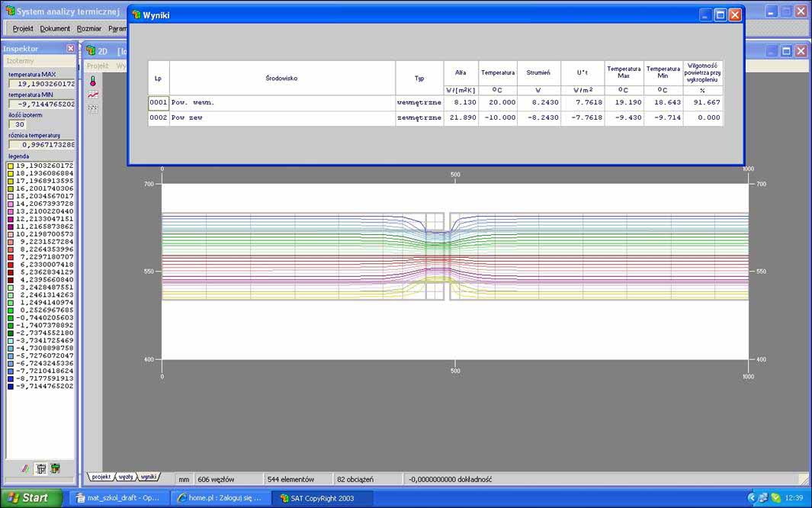The height and width of the screenshot is (508, 812).
Task: Click the Strumień column header
Action: pyautogui.click(x=538, y=73)
